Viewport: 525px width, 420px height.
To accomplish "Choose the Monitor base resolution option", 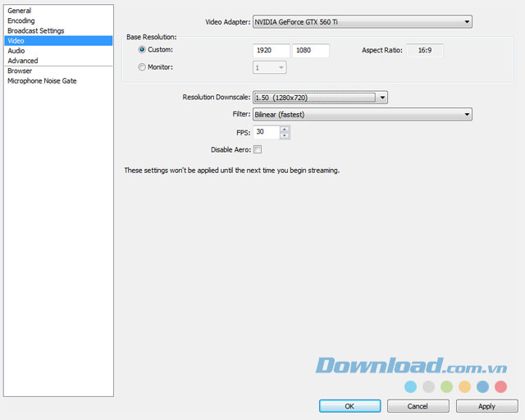I will tap(142, 67).
